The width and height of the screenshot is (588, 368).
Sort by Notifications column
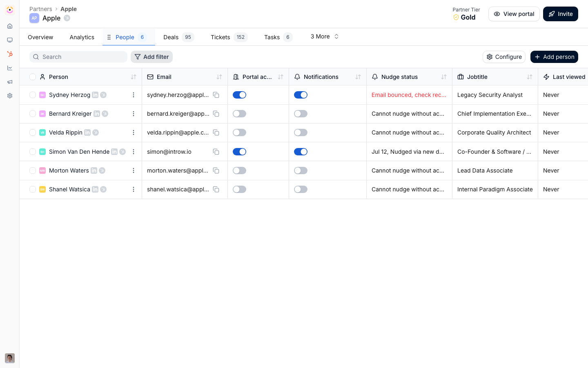pos(358,77)
